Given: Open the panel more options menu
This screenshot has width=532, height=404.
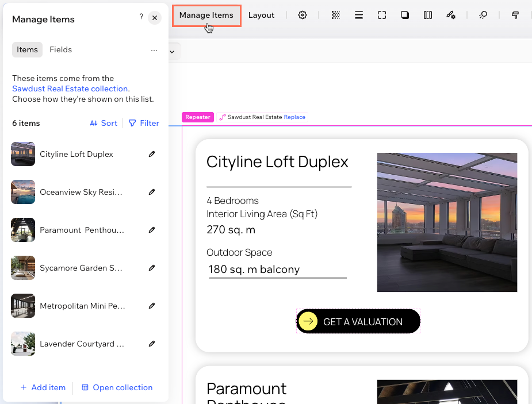Looking at the screenshot, I should [x=154, y=50].
